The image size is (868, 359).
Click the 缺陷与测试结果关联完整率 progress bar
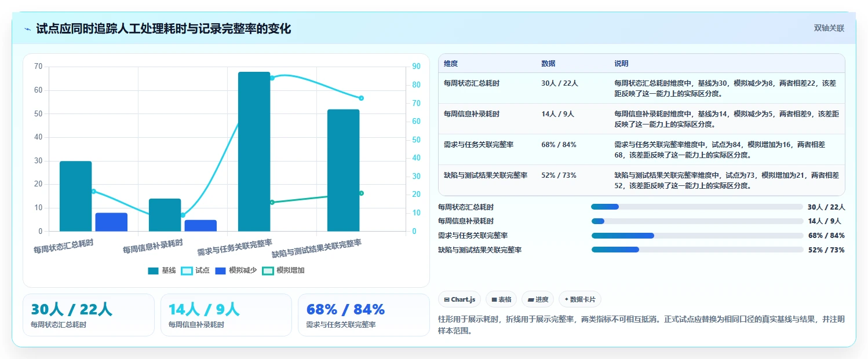click(x=697, y=250)
